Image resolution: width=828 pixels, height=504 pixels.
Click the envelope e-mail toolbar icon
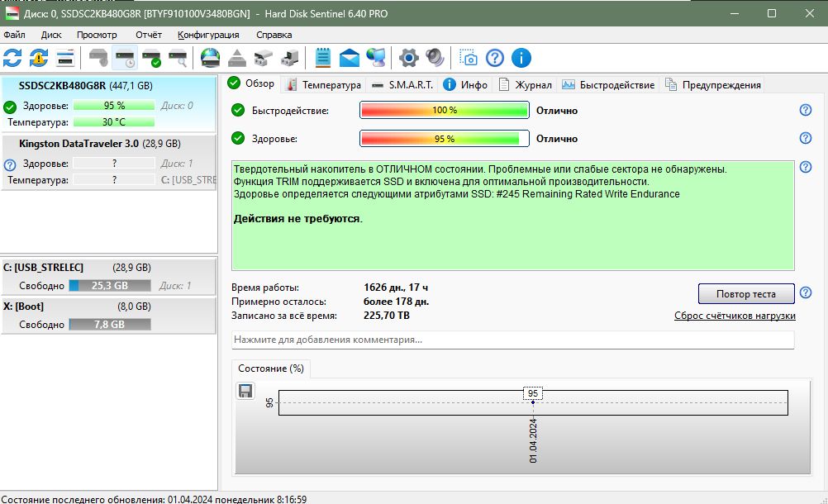[x=349, y=58]
